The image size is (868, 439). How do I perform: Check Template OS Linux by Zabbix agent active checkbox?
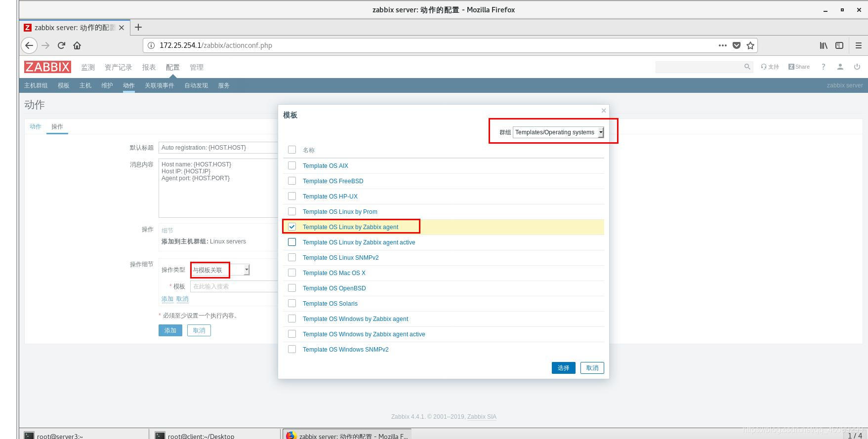[x=292, y=242]
